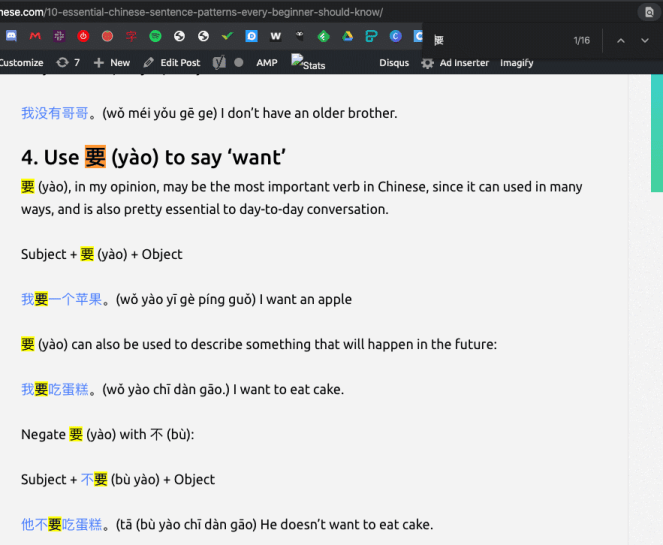Jump to previous find result
The image size is (663, 545).
pyautogui.click(x=620, y=41)
